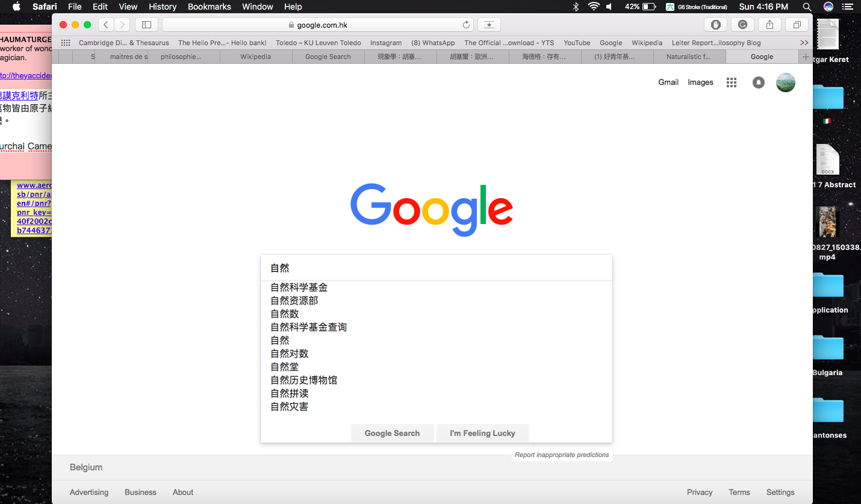The image size is (861, 504).
Task: Open the Siri icon in menu bar
Action: pyautogui.click(x=828, y=7)
